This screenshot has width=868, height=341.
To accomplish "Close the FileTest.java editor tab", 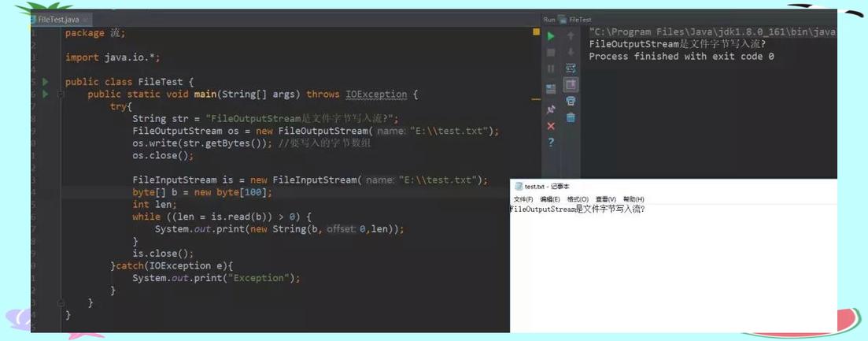I will click(x=87, y=20).
